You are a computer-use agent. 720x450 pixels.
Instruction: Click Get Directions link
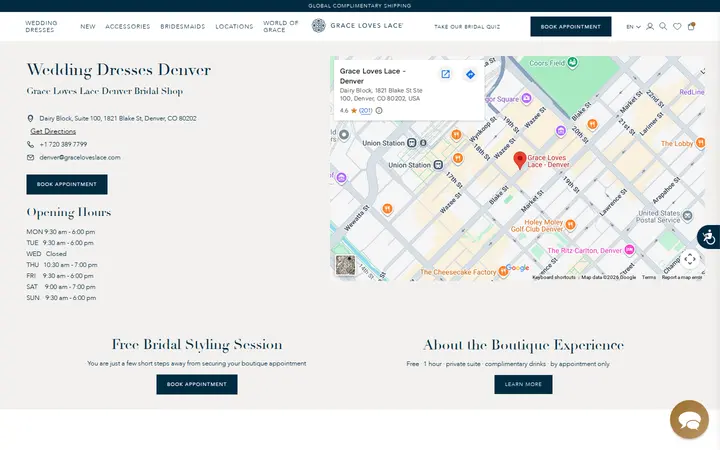(x=53, y=131)
